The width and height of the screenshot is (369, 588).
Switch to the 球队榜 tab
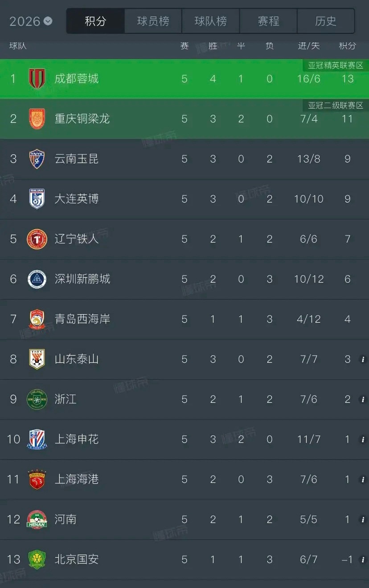pos(211,20)
